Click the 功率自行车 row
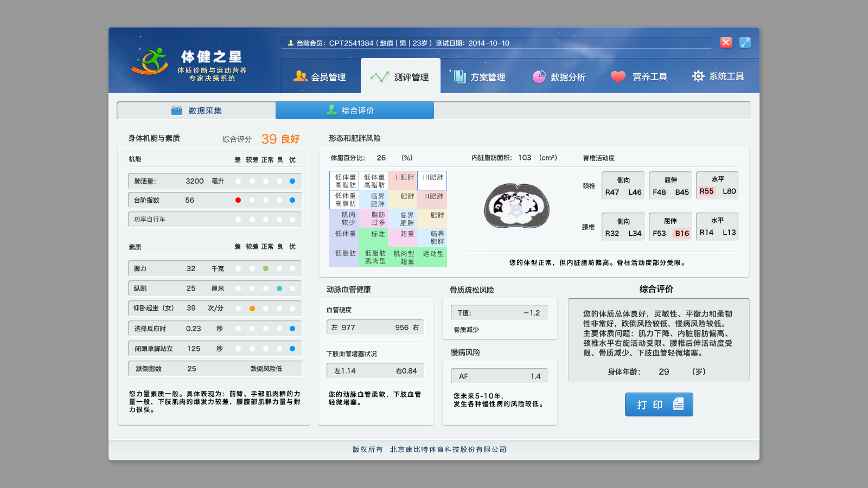 pyautogui.click(x=215, y=220)
